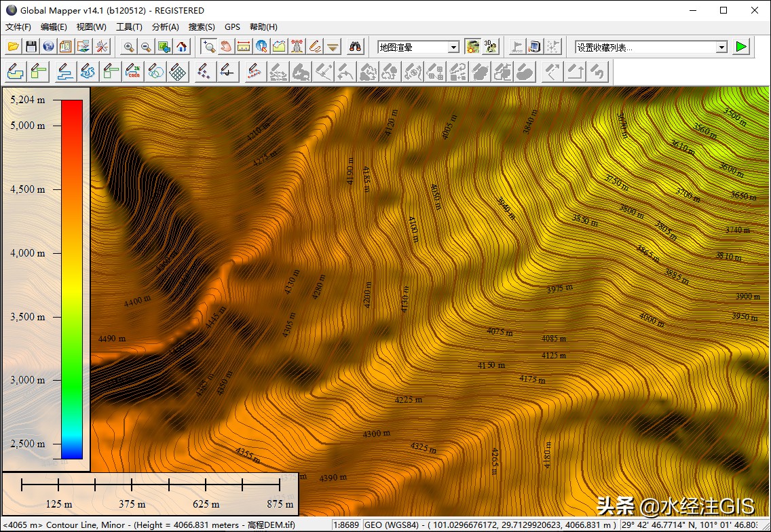Open the 3D view window
This screenshot has width=771, height=532.
[x=490, y=47]
